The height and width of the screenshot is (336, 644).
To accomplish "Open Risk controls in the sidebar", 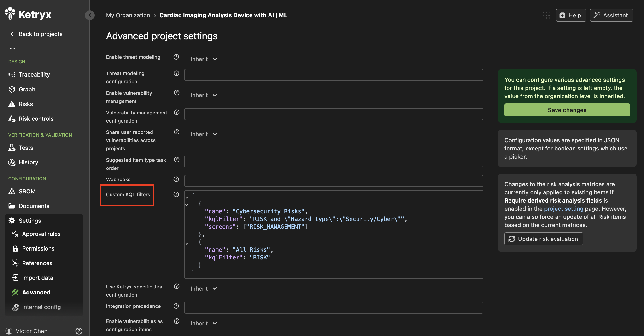I will tap(31, 119).
